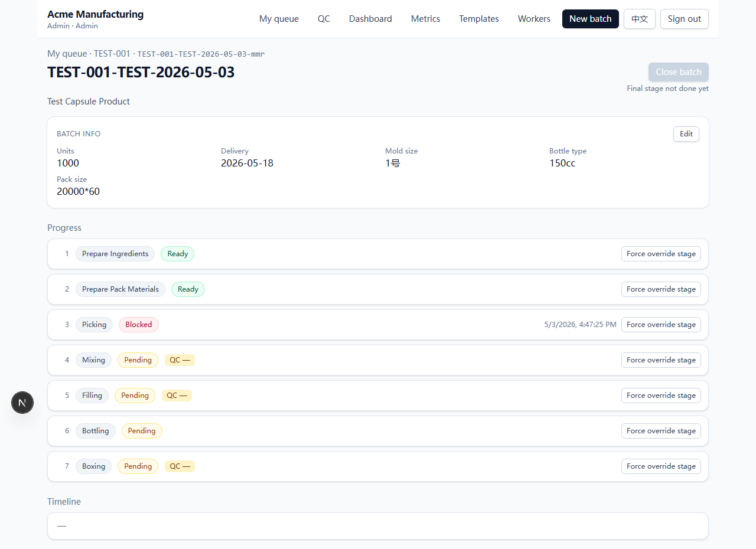The image size is (756, 549).
Task: Force override the Filling stage
Action: 661,396
